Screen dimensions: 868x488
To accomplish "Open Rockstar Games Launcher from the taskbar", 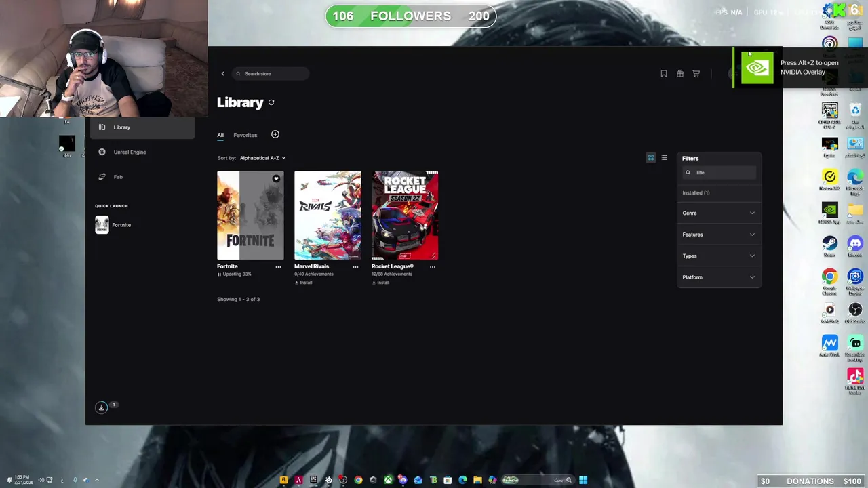I will tap(283, 480).
